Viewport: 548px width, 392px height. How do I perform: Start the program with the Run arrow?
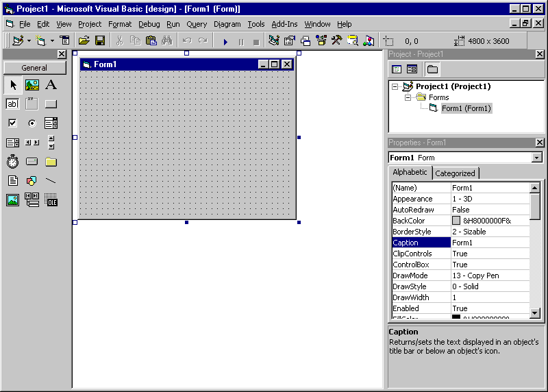coord(225,42)
